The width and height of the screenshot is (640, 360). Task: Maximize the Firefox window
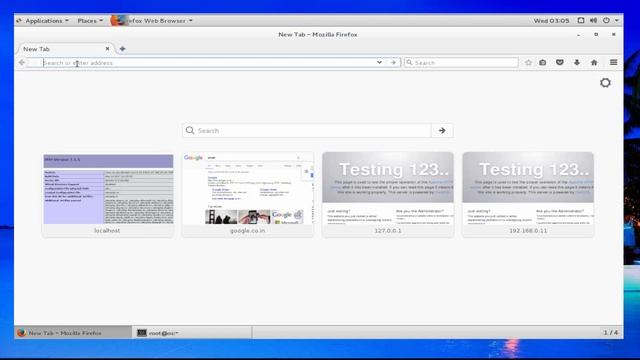pyautogui.click(x=596, y=35)
